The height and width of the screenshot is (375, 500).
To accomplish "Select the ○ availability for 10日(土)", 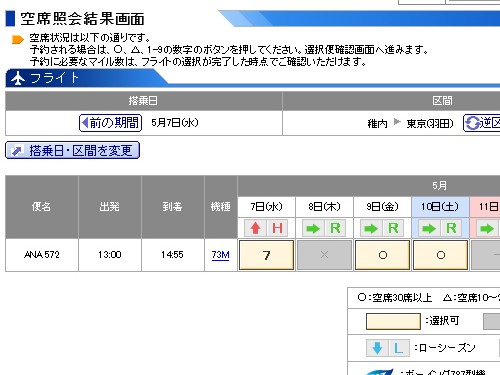I will (441, 255).
